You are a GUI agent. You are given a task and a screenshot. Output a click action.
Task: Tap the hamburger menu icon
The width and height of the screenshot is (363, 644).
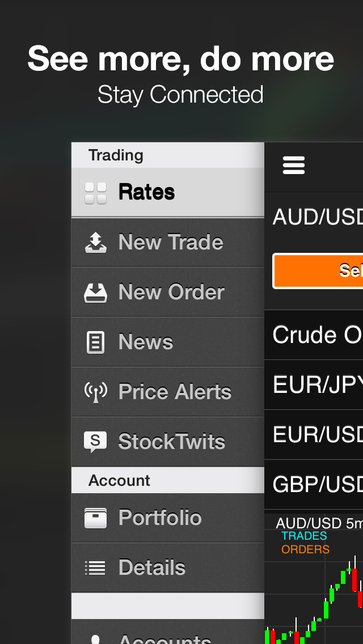click(294, 166)
